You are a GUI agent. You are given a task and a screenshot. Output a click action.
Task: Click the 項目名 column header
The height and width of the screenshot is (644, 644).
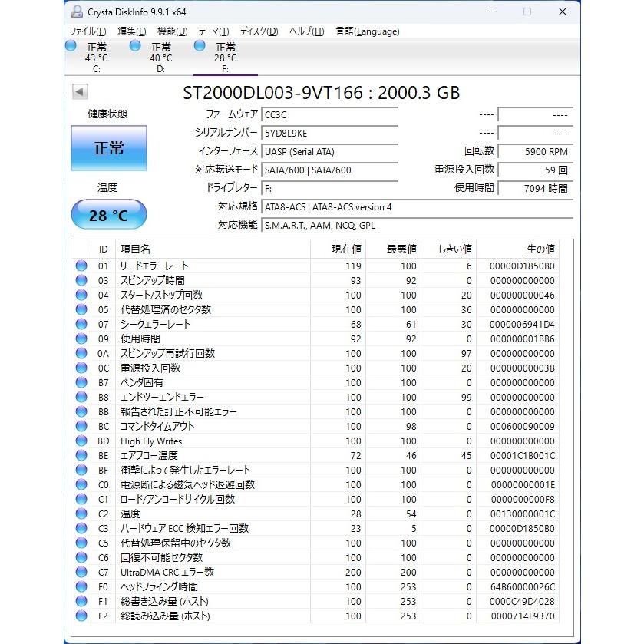coord(213,249)
